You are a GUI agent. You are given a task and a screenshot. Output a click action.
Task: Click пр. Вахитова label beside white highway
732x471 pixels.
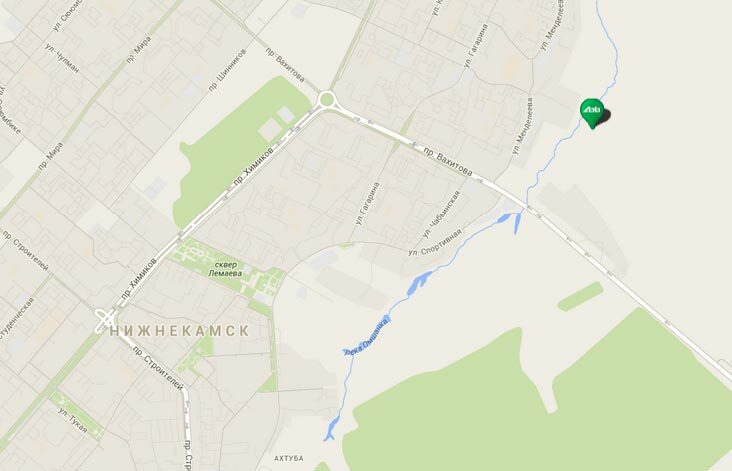tap(447, 162)
